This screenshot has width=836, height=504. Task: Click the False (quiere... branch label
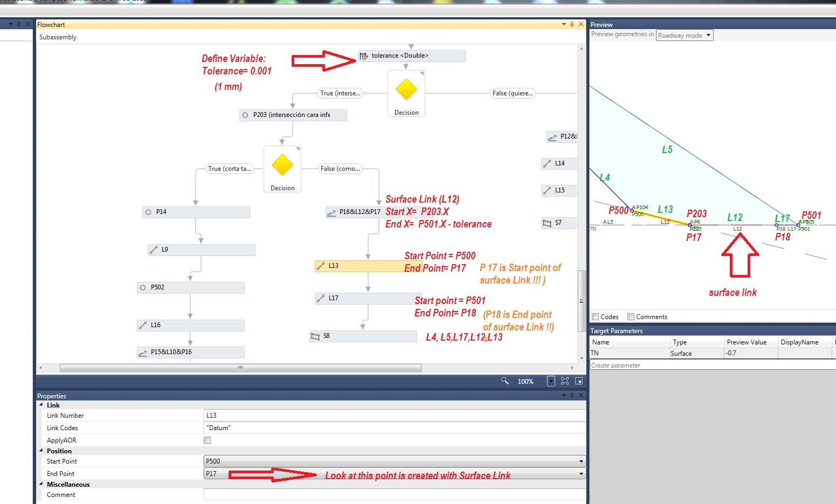tap(513, 93)
